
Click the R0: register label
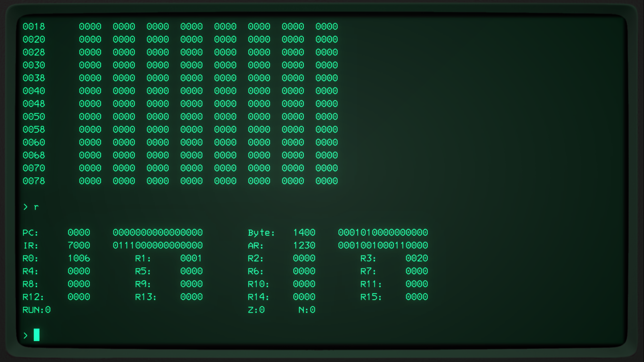[x=31, y=258]
